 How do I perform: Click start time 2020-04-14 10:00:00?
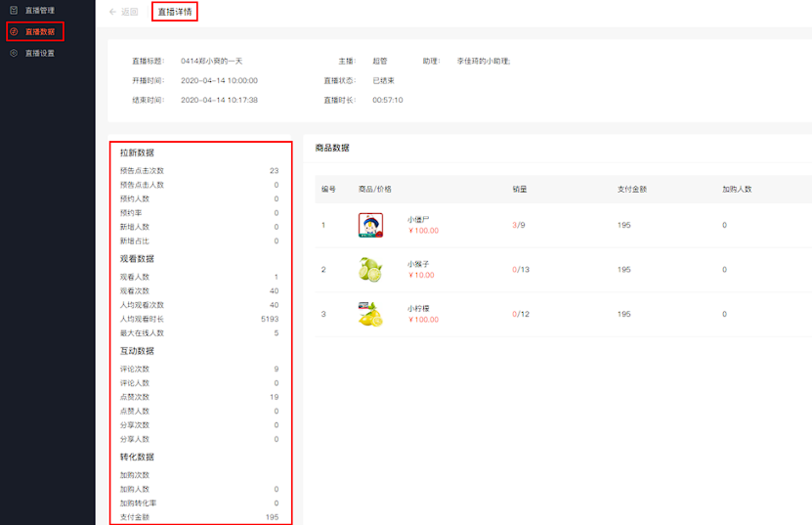[x=219, y=80]
